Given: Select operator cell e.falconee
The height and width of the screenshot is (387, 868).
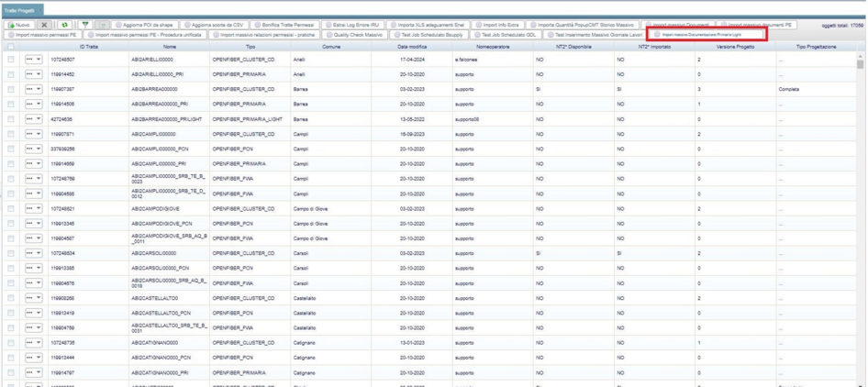Looking at the screenshot, I should pos(493,59).
